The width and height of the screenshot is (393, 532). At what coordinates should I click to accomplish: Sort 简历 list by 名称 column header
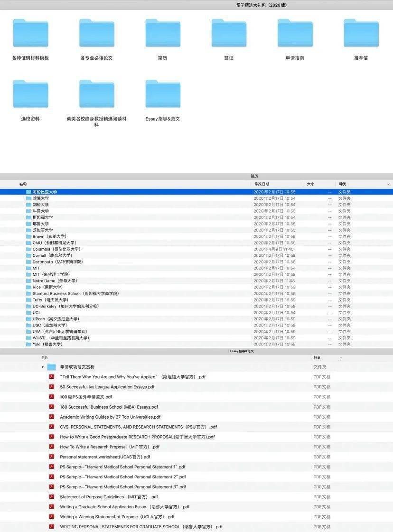tap(23, 184)
